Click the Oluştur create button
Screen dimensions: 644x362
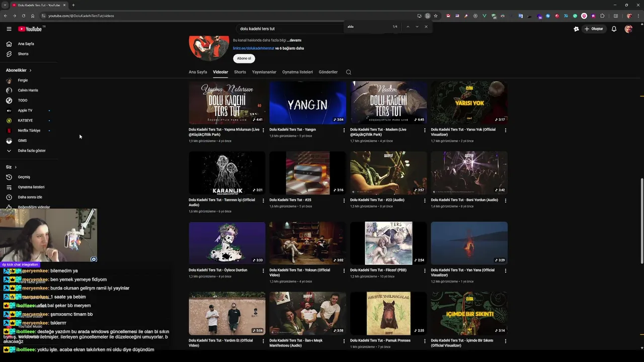(x=594, y=29)
